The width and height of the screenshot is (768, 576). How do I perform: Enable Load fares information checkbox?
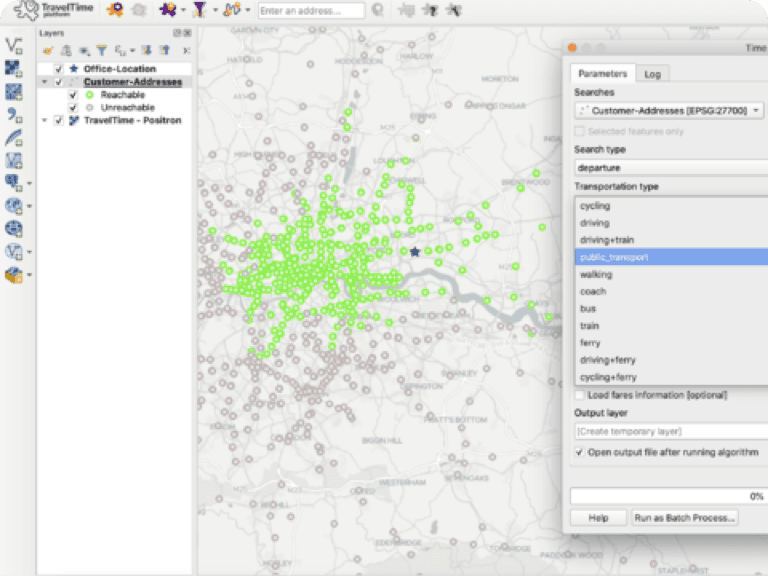click(580, 395)
